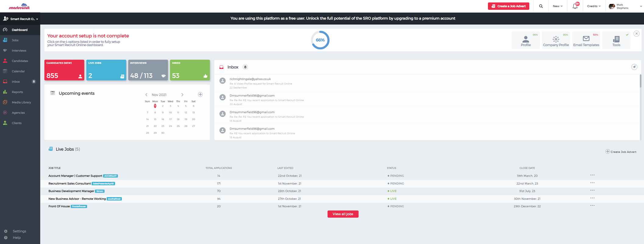644x244 pixels.
Task: Open row options for New Business Advisor
Action: coord(592,198)
